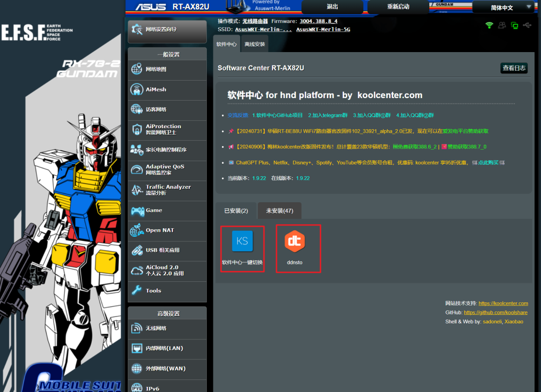Click the 点此购买 link

click(488, 163)
